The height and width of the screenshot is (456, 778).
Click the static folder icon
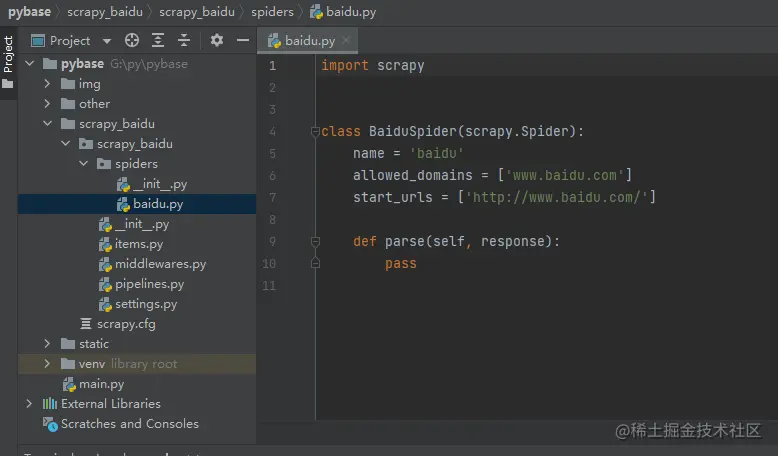click(x=68, y=343)
